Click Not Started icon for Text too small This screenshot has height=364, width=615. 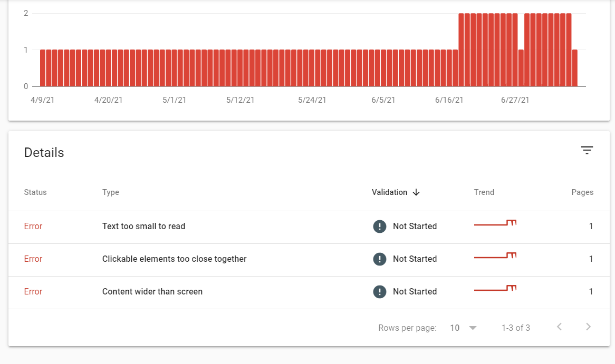click(x=380, y=227)
